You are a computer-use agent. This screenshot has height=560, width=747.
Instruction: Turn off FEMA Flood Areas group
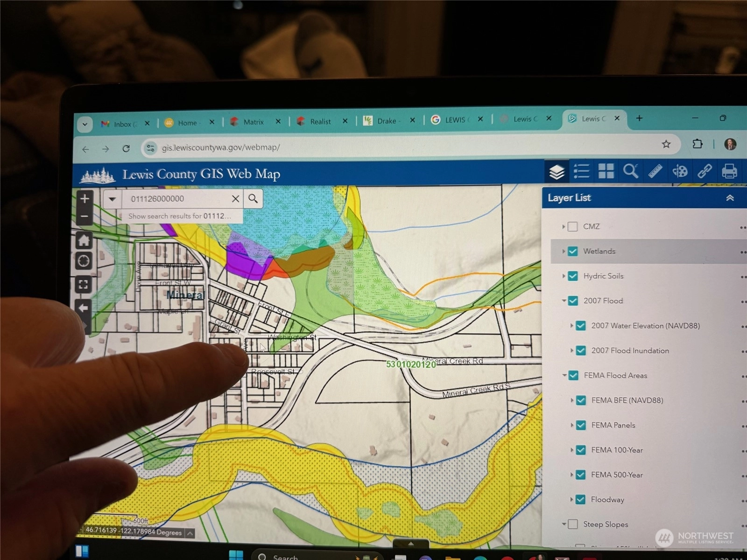click(x=573, y=375)
